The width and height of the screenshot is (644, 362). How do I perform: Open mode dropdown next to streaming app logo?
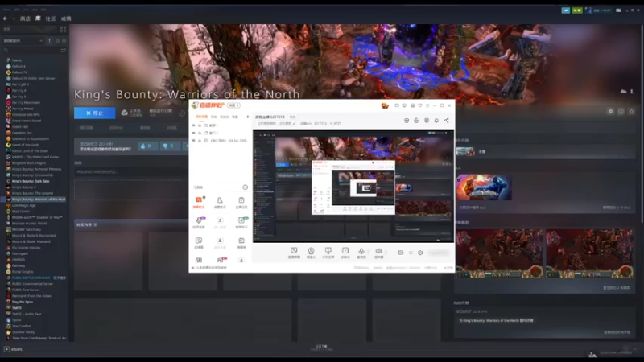tap(234, 105)
